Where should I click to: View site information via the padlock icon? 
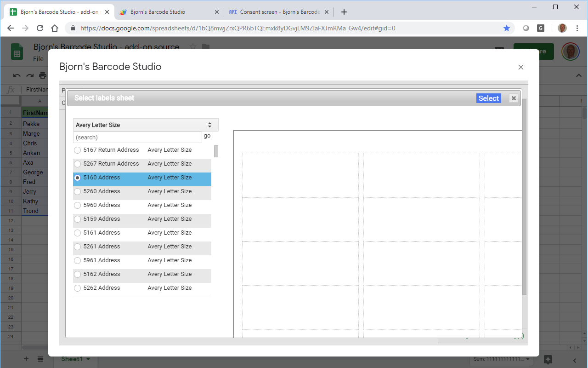point(73,28)
